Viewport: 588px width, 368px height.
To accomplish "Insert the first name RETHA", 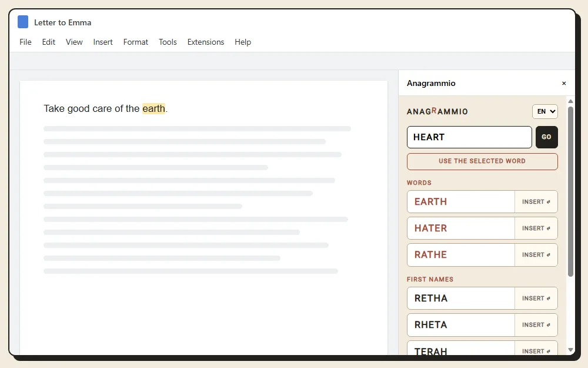I will tap(536, 298).
